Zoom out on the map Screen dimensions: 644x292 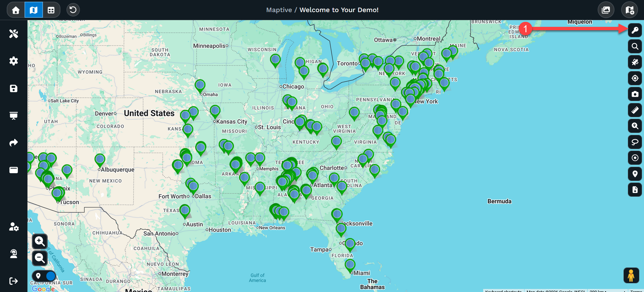coord(40,258)
